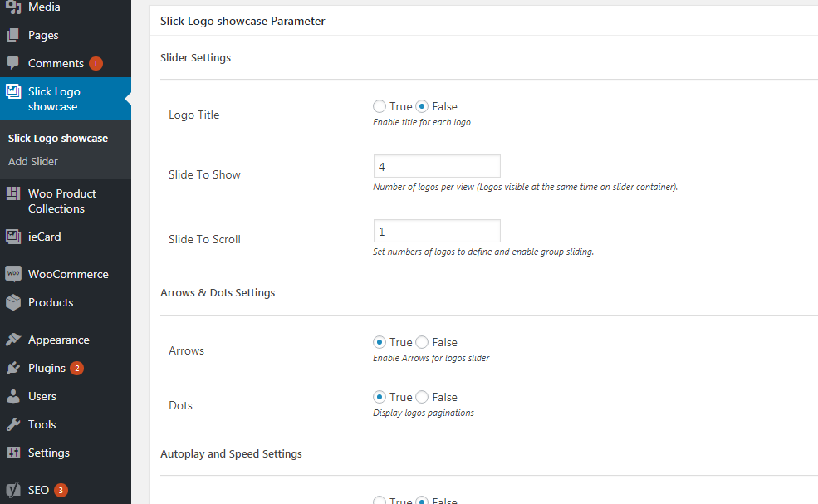This screenshot has width=818, height=504.
Task: Click the Slide To Show input field
Action: [x=437, y=166]
